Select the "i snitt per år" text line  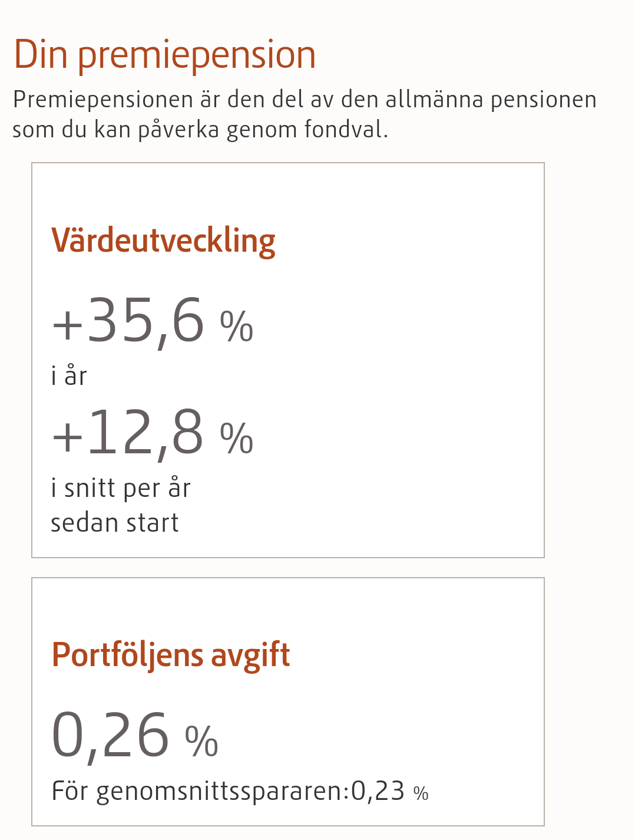click(121, 489)
